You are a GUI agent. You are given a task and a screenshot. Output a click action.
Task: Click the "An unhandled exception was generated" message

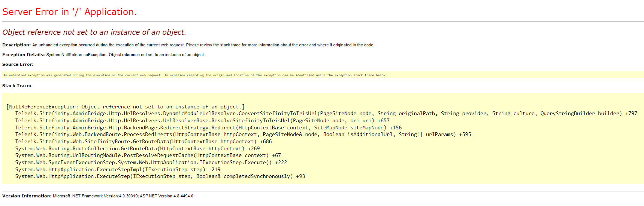tap(195, 75)
